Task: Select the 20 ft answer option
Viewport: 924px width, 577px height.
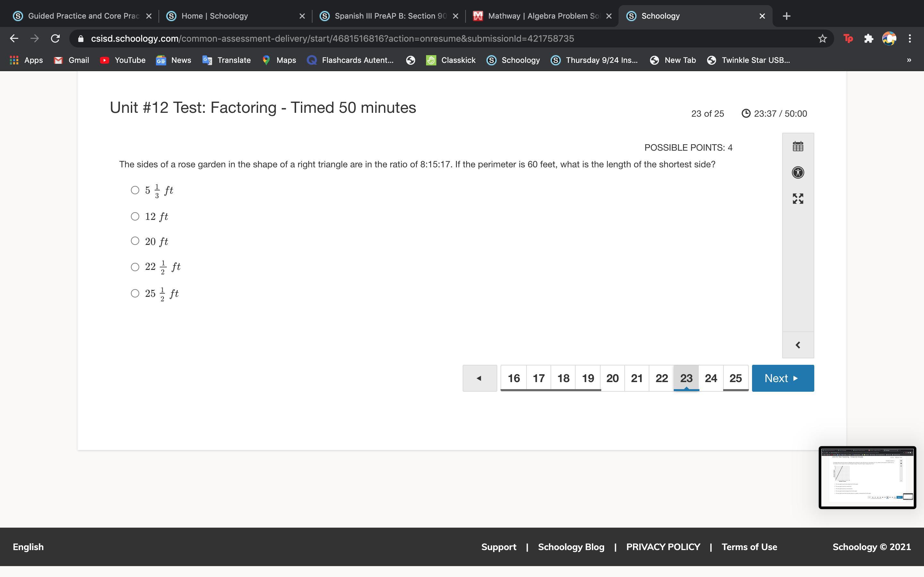Action: [135, 241]
